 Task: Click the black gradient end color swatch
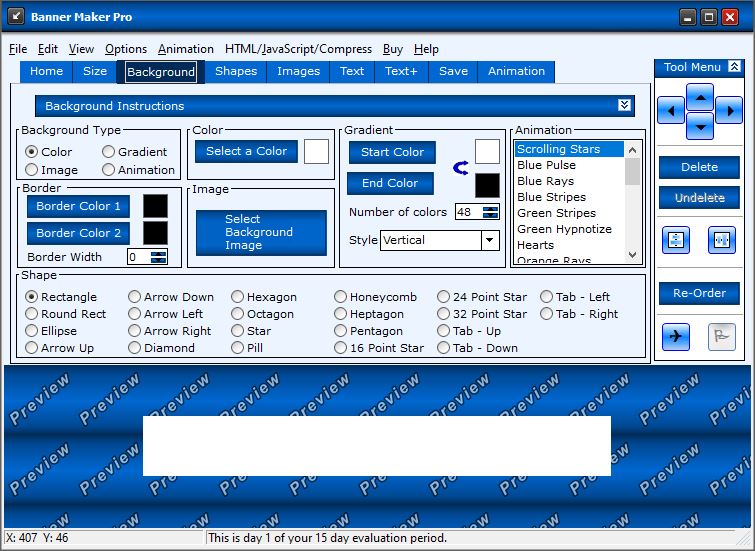[487, 185]
